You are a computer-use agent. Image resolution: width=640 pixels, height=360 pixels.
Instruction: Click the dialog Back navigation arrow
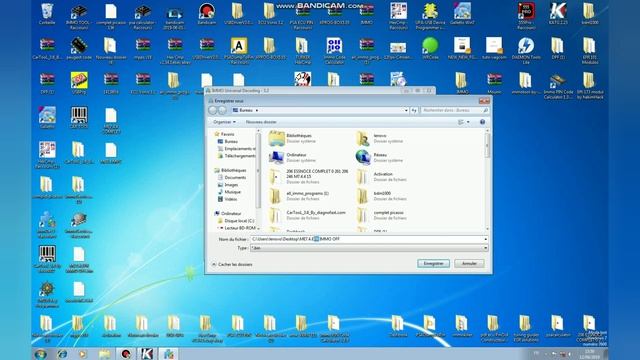(213, 110)
